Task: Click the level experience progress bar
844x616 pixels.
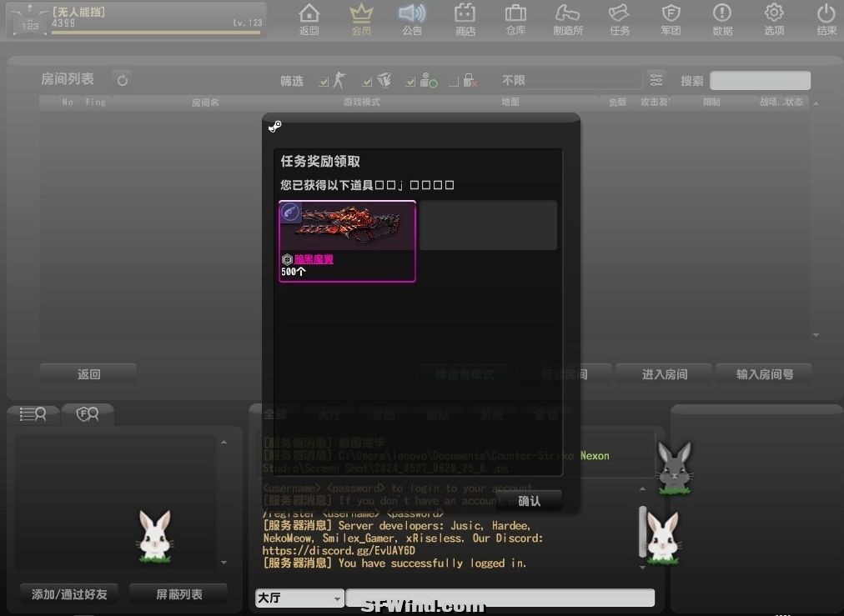Action: (x=156, y=33)
